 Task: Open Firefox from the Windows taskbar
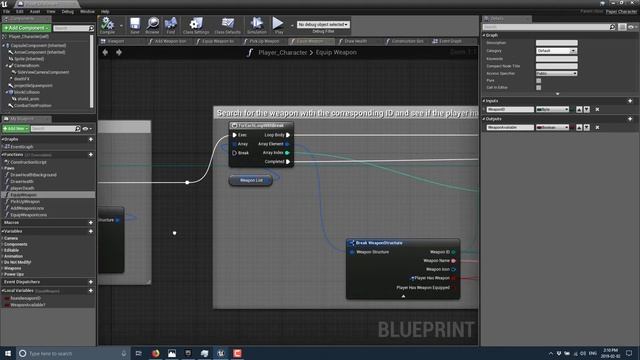click(x=156, y=353)
